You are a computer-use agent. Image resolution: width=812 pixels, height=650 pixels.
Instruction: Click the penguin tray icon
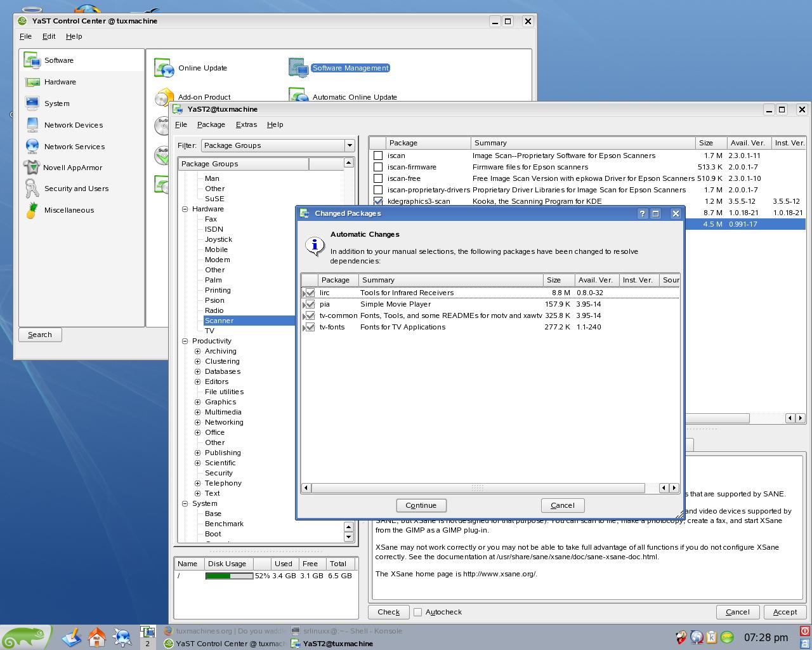pos(681,637)
